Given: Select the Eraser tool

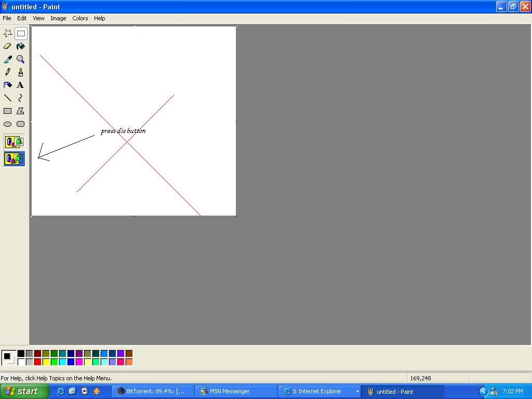Looking at the screenshot, I should [x=7, y=46].
